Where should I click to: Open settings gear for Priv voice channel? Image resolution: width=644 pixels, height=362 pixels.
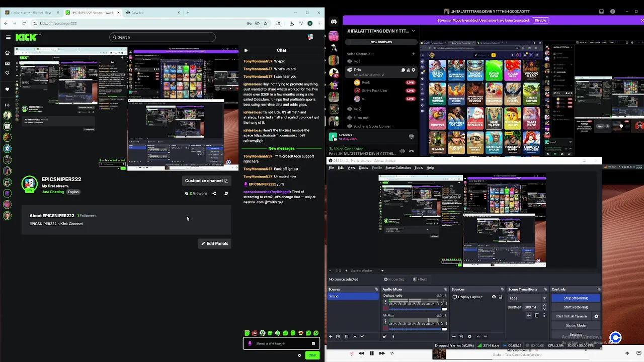[414, 70]
